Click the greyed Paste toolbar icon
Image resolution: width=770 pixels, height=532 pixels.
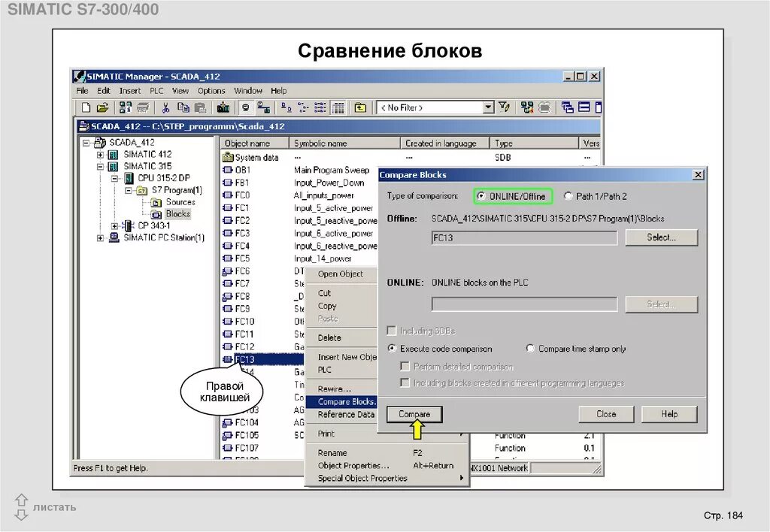(200, 107)
